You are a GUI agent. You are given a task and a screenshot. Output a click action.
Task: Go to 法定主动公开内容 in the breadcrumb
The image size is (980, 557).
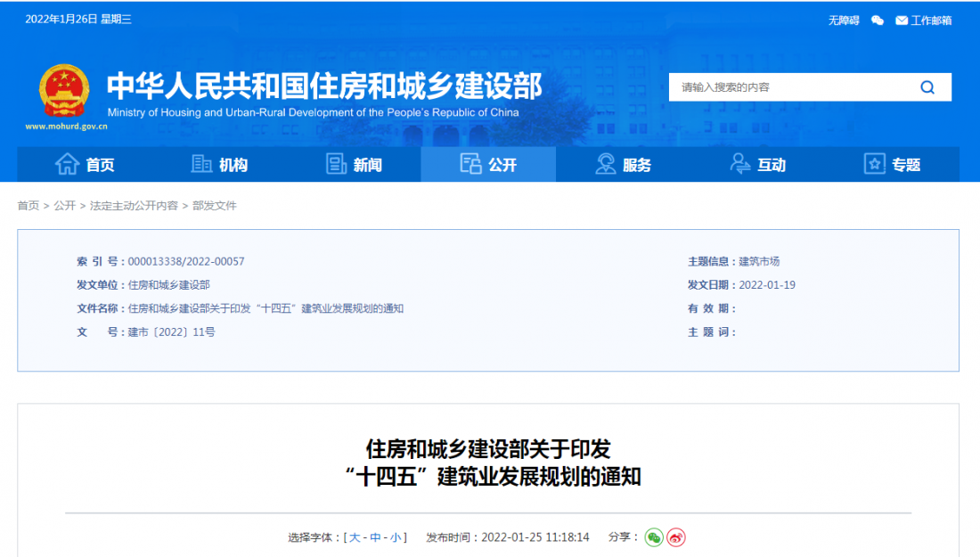(x=134, y=206)
